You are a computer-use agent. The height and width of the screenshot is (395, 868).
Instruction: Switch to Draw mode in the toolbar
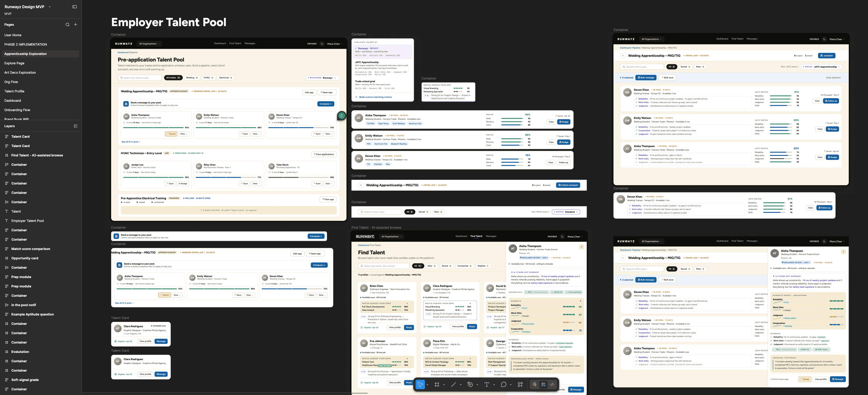pos(534,384)
